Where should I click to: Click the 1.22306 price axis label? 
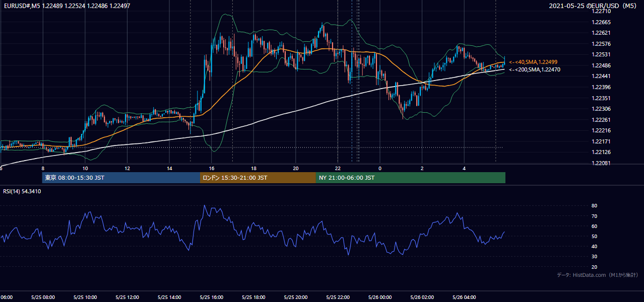(601, 109)
